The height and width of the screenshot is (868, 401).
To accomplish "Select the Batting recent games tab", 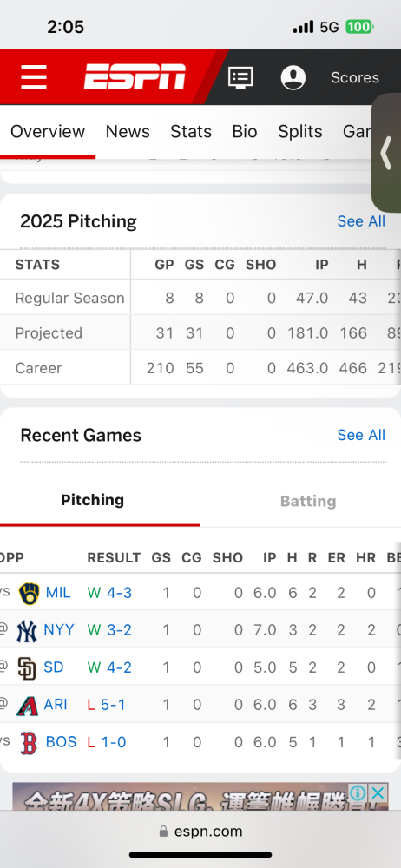I will 308,501.
